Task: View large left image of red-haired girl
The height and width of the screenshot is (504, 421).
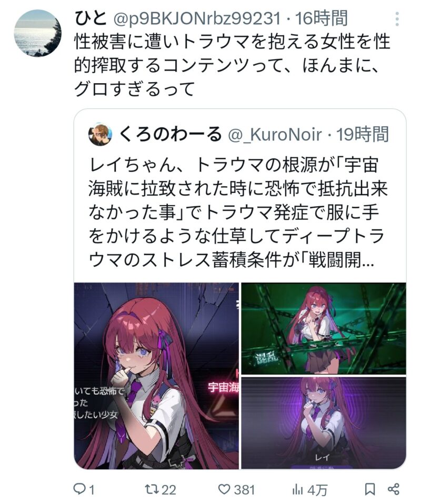Action: (x=157, y=376)
